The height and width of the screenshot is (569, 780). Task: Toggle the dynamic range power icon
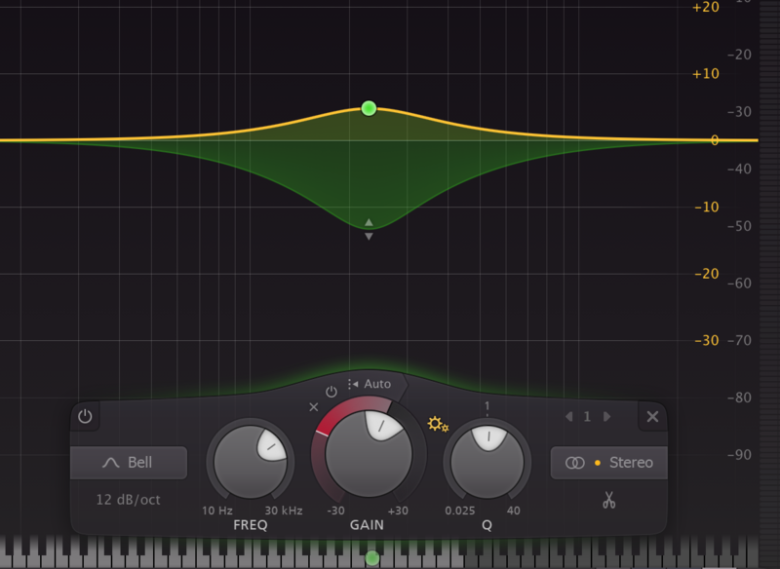click(x=331, y=392)
